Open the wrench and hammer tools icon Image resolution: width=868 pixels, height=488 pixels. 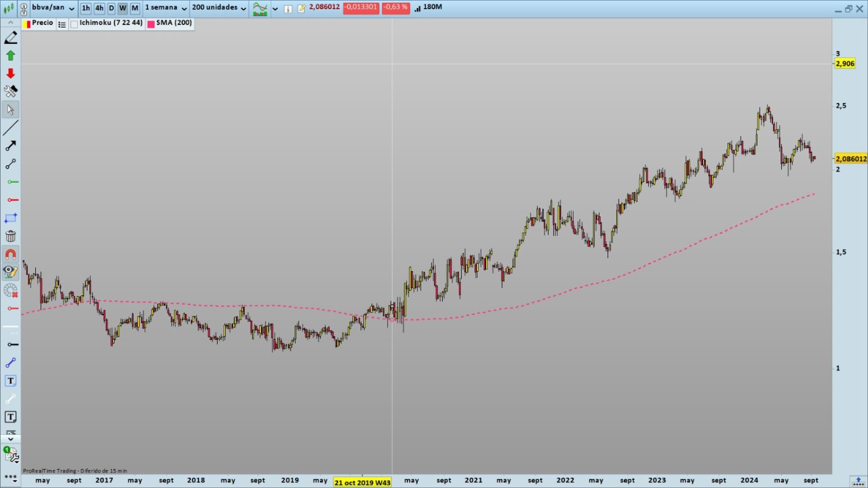tap(10, 91)
